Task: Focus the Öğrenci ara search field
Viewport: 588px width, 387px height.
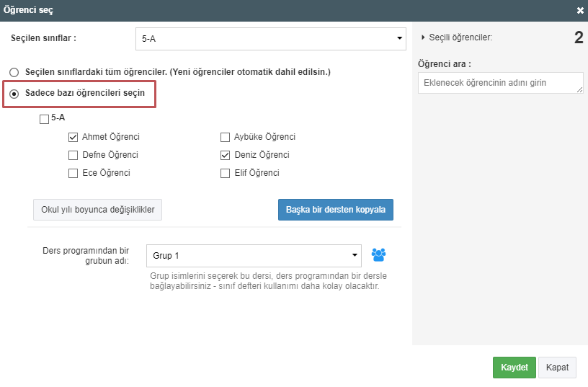Action: (500, 83)
